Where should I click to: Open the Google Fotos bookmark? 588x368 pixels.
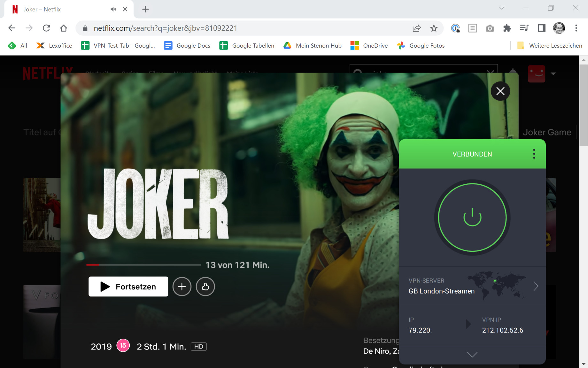(421, 46)
